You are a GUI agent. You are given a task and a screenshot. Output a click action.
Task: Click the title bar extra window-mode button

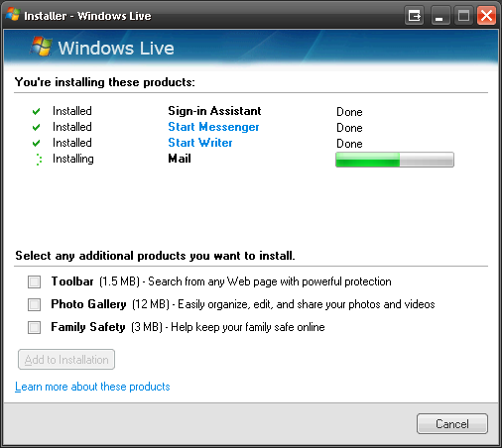(x=414, y=16)
